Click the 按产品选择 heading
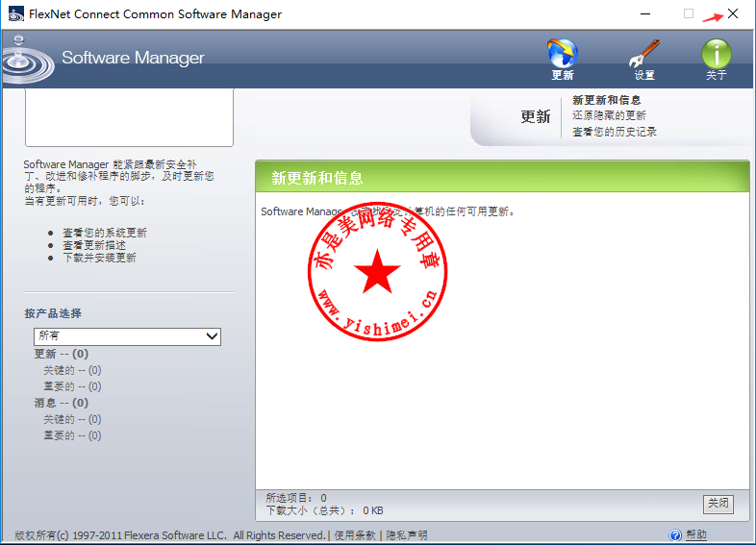756x545 pixels. [x=53, y=313]
